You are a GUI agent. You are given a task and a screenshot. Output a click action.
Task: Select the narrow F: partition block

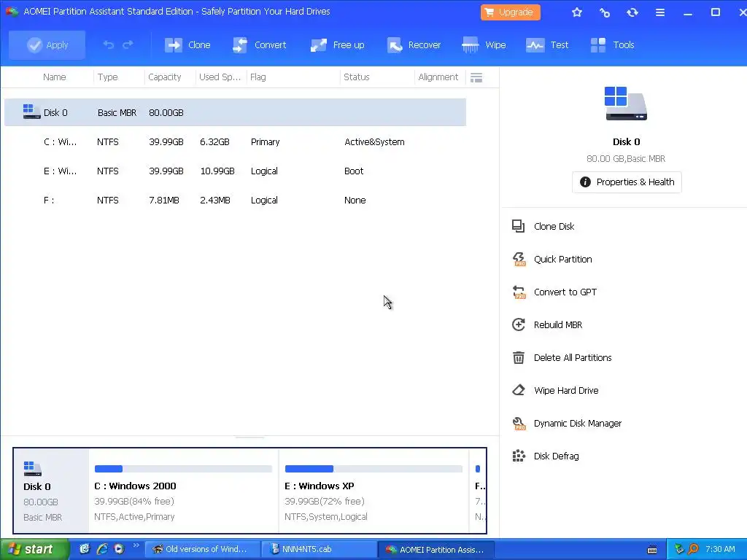tap(478, 491)
